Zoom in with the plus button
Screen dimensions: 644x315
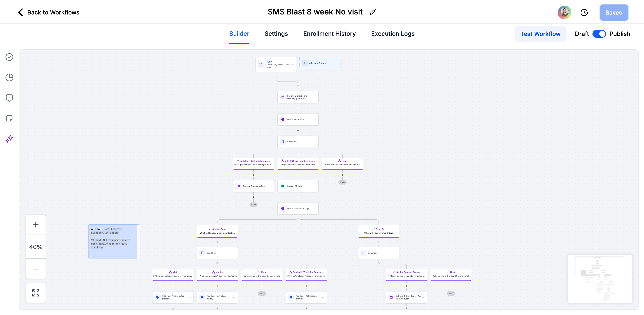[x=36, y=225]
